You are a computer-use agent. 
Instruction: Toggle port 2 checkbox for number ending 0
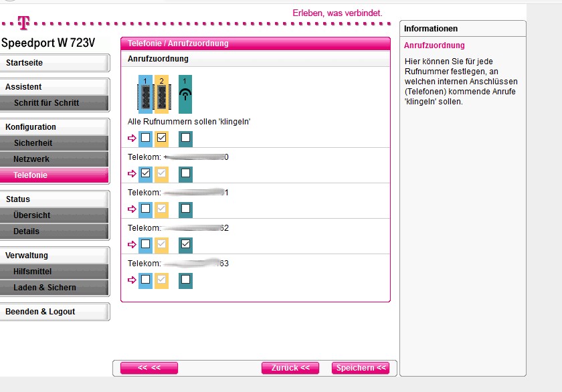coord(162,173)
